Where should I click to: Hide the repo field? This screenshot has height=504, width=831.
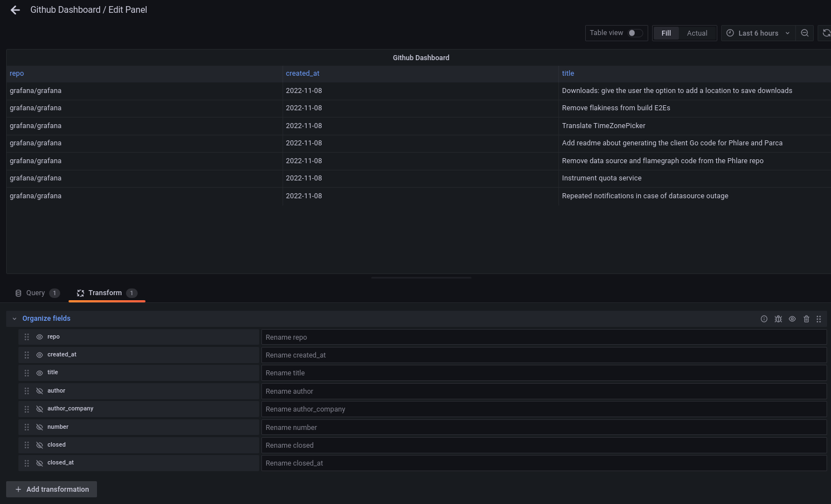click(39, 336)
